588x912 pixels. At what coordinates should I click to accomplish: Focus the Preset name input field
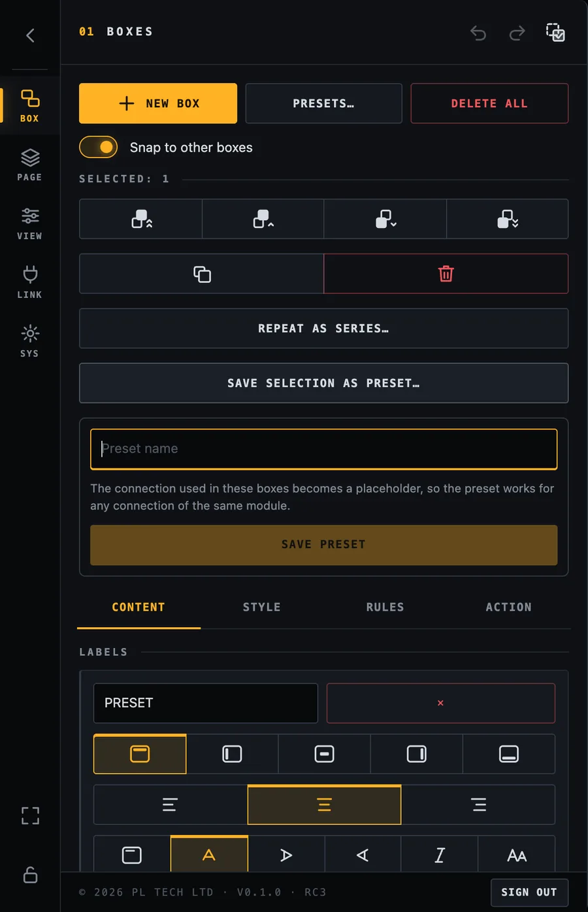(x=323, y=449)
